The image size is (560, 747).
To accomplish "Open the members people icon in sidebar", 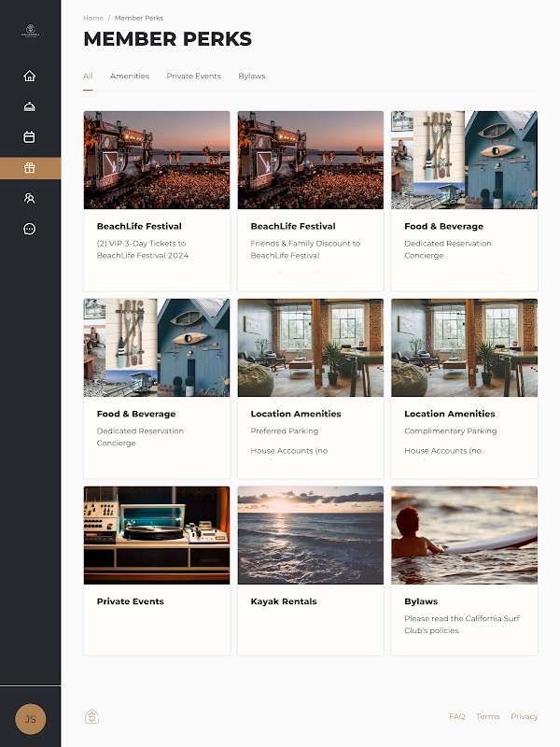I will coord(30,198).
